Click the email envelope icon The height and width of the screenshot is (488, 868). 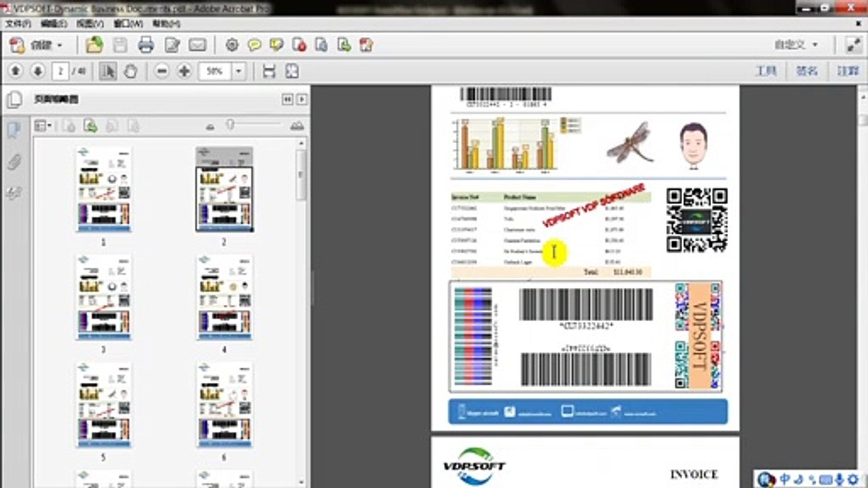click(197, 45)
